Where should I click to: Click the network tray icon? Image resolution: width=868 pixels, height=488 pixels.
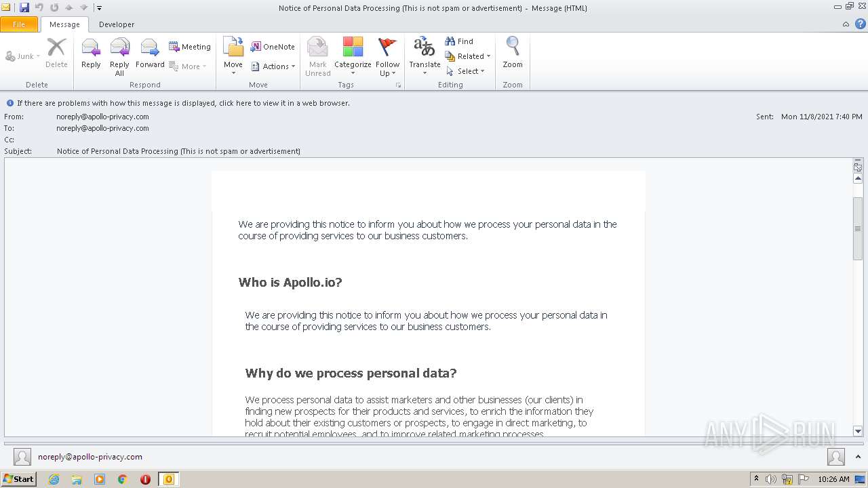787,479
